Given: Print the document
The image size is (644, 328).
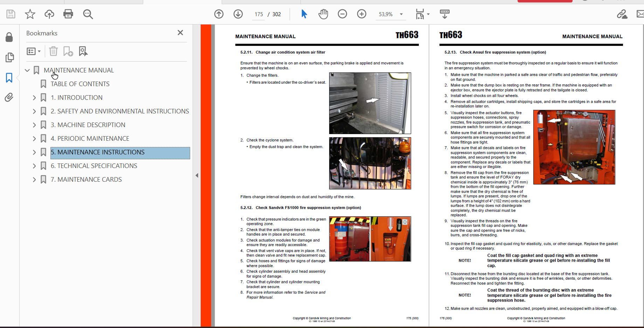Looking at the screenshot, I should tap(68, 14).
